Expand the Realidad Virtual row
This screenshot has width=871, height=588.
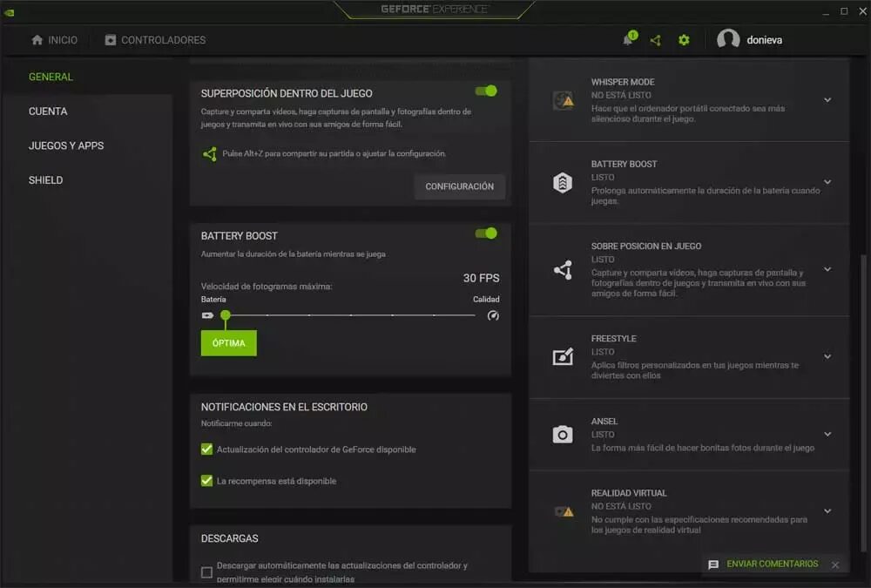[x=827, y=510]
